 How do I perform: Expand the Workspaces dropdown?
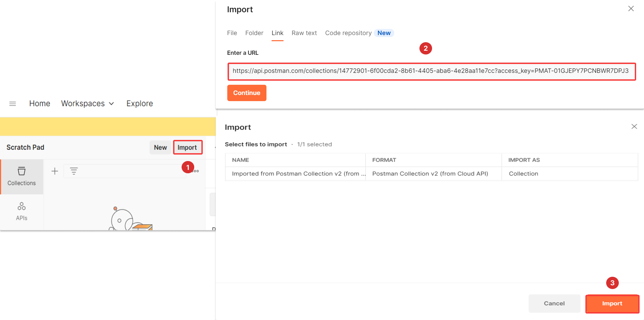(x=88, y=103)
